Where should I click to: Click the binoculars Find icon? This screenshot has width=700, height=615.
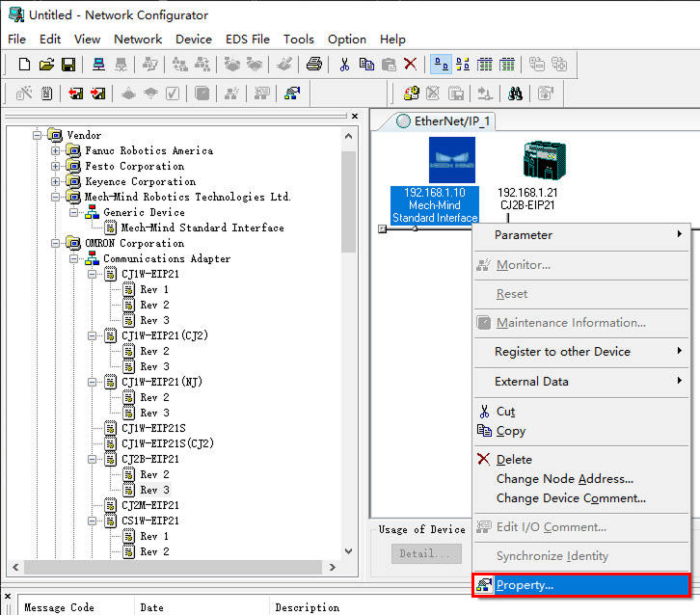[x=515, y=94]
